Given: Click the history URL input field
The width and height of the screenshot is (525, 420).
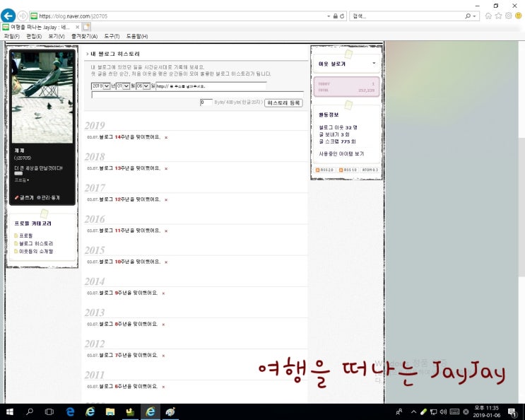Looking at the screenshot, I should pos(211,86).
